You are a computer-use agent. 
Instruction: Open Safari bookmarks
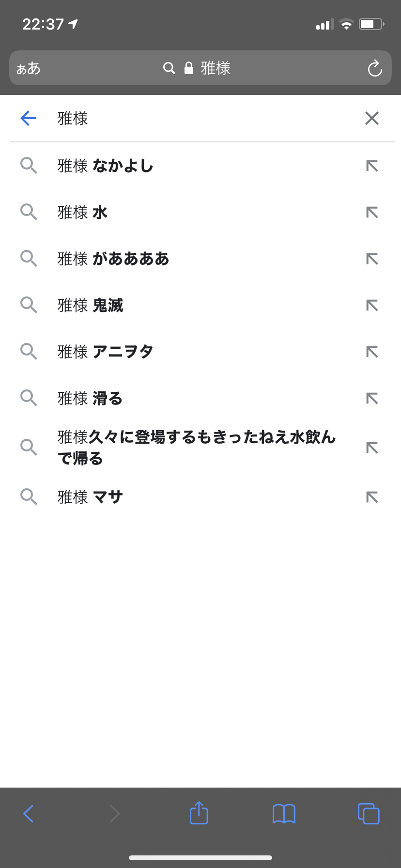point(284,814)
